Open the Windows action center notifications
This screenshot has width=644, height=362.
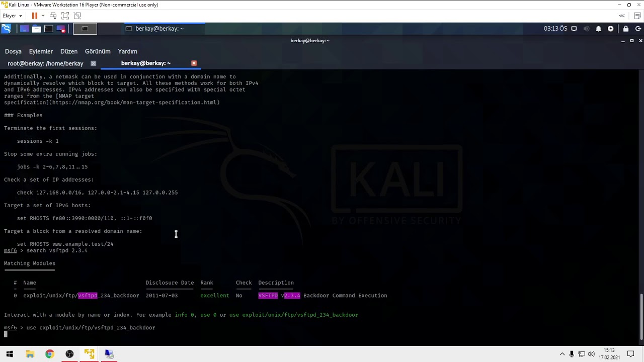[x=630, y=354]
